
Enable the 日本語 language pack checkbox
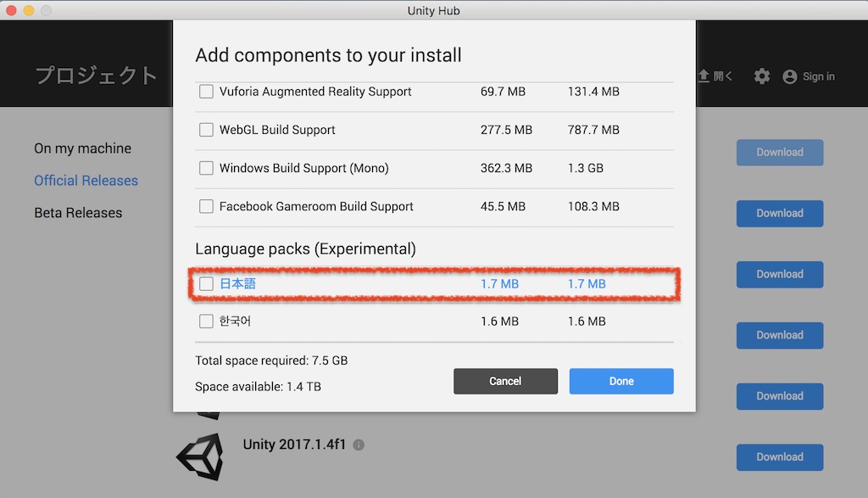[206, 283]
